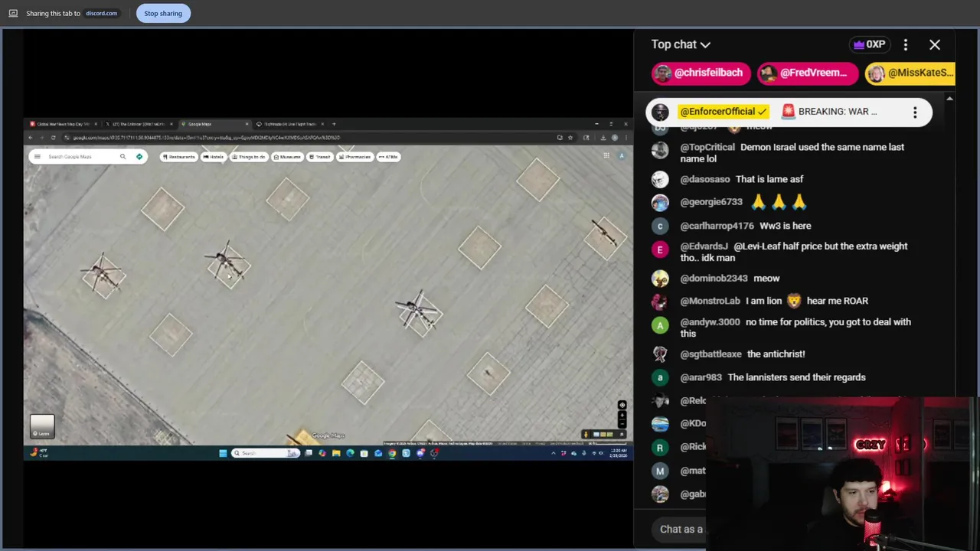Click the pinned @EnforcerOfficial BREAKING message

coord(789,112)
